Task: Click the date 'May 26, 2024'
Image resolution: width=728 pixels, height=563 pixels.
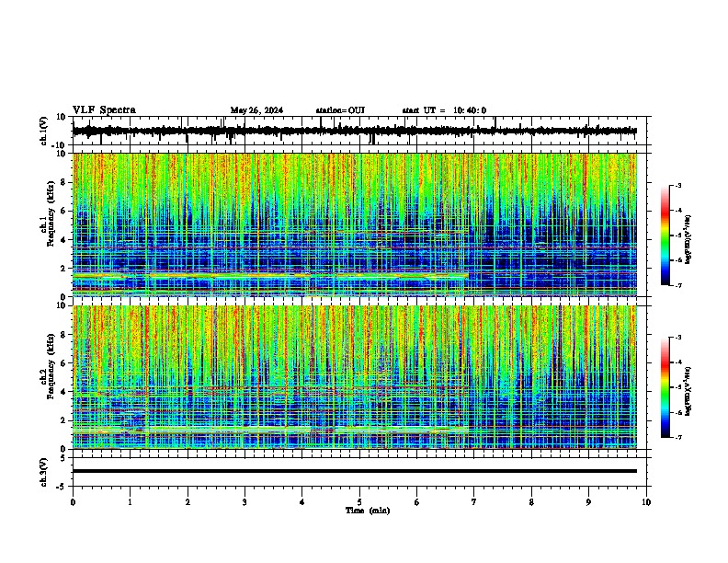Action: 256,110
